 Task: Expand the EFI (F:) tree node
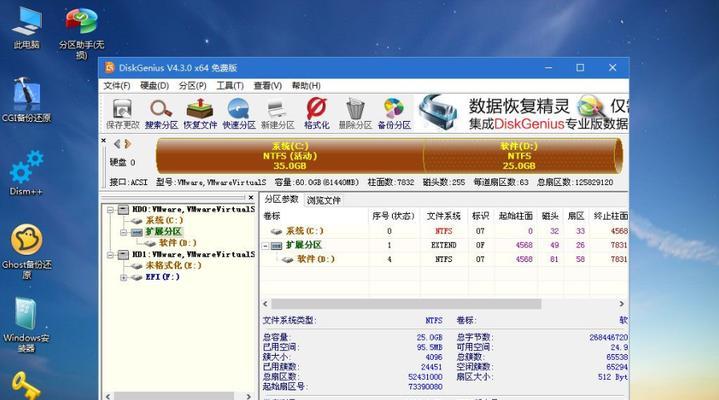123,278
